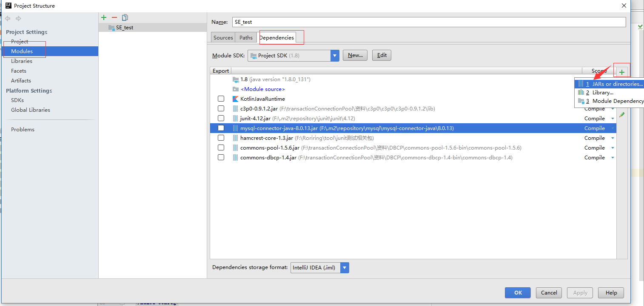644x306 pixels.
Task: Enable export for junit-4.12.jar
Action: click(221, 119)
